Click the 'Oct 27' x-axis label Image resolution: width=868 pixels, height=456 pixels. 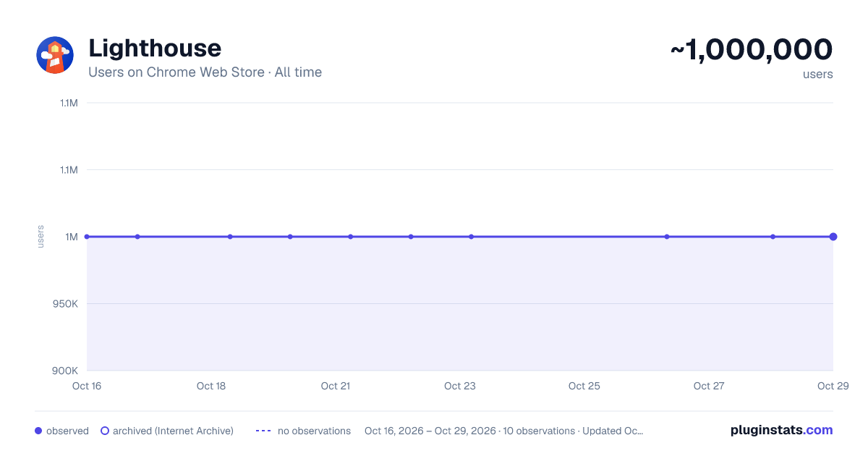[x=709, y=386]
